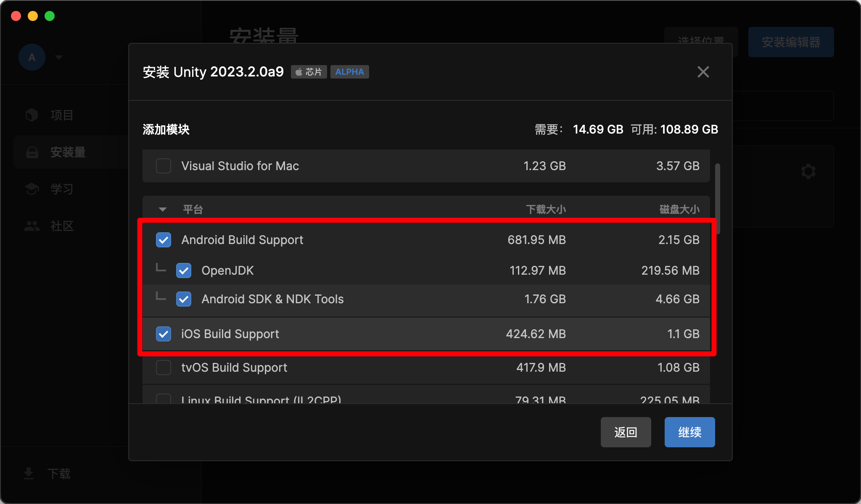Uncheck Android Build Support checkbox
861x504 pixels.
[x=164, y=240]
